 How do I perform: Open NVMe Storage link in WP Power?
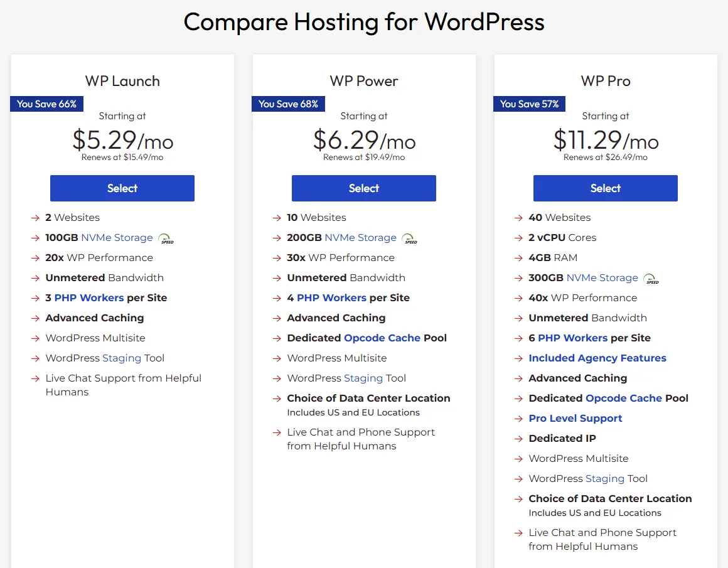pyautogui.click(x=361, y=238)
